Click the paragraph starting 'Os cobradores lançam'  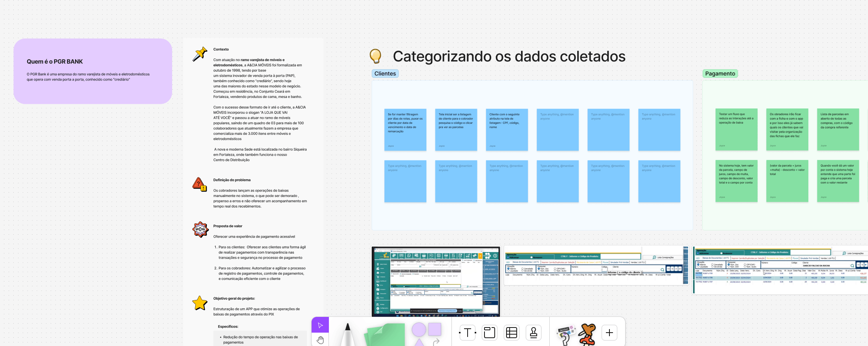[x=260, y=199]
